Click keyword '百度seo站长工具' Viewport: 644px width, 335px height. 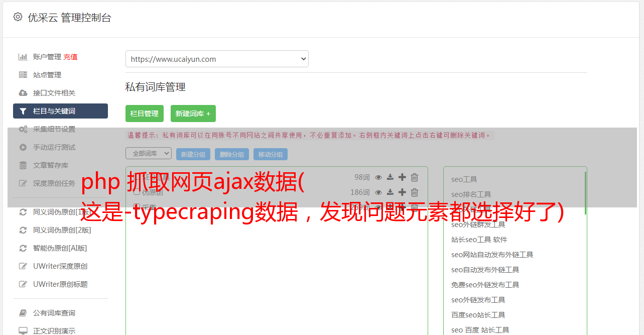478,315
